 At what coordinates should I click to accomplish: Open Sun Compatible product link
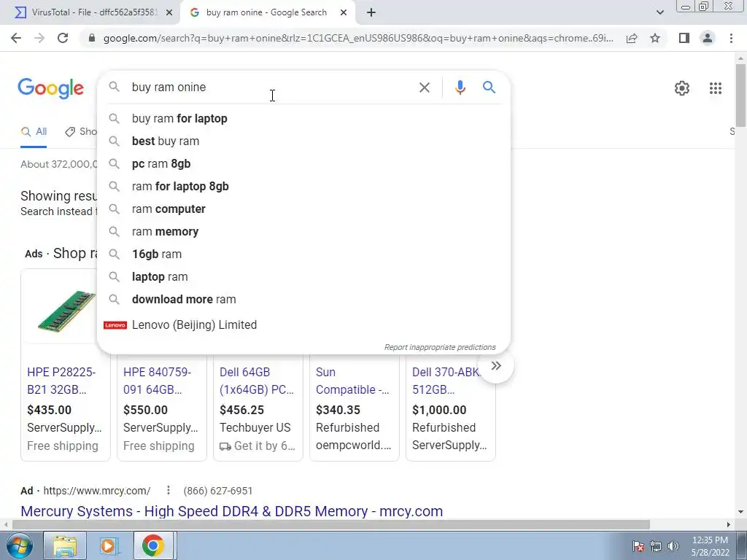click(352, 381)
